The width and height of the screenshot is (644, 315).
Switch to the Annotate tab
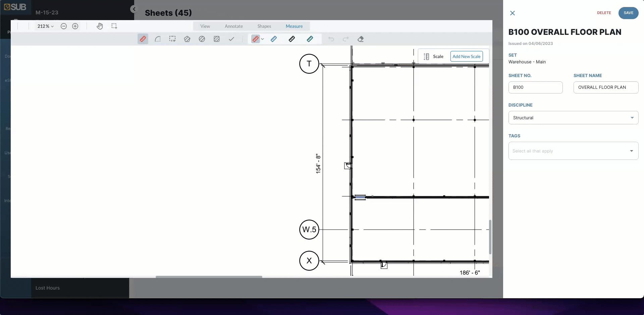[x=234, y=26]
